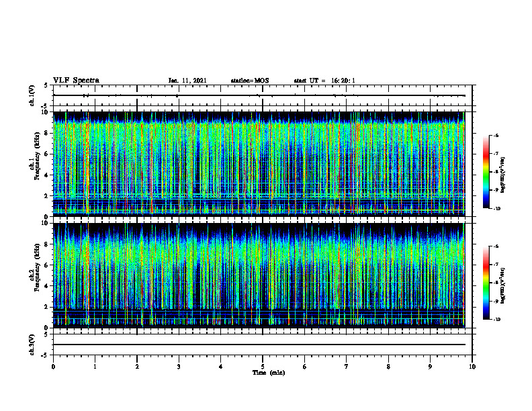Click the "8" kHz tick on ch.1 frequency axis
This screenshot has height=411, width=532.
click(x=47, y=133)
